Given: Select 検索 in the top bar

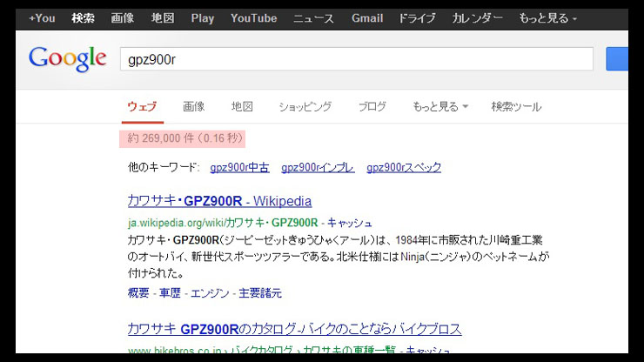Looking at the screenshot, I should tap(83, 18).
